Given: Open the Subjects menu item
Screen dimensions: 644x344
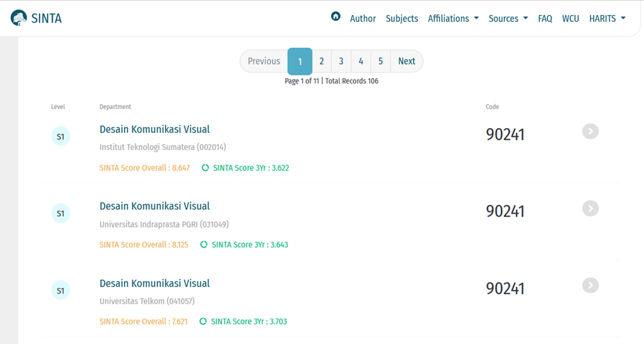Looking at the screenshot, I should [x=401, y=19].
